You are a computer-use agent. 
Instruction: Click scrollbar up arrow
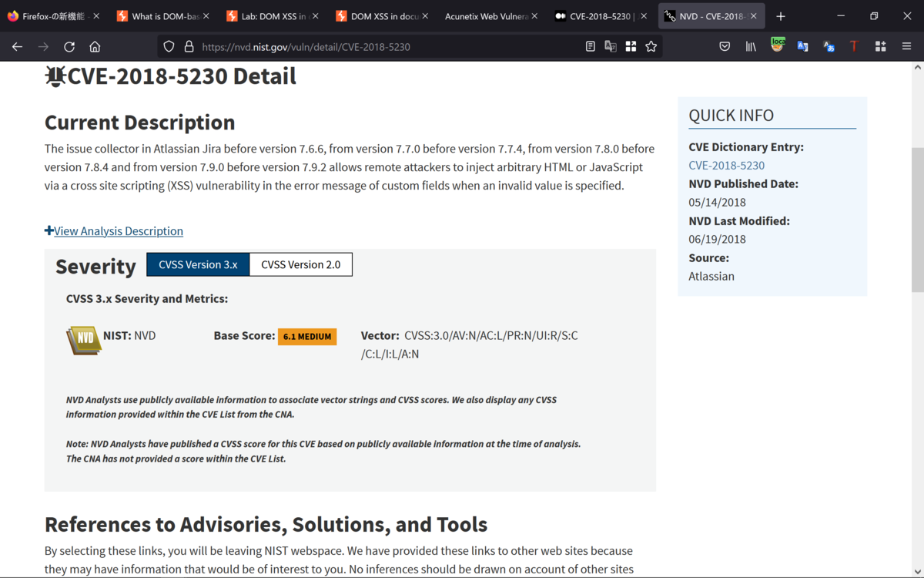[917, 68]
